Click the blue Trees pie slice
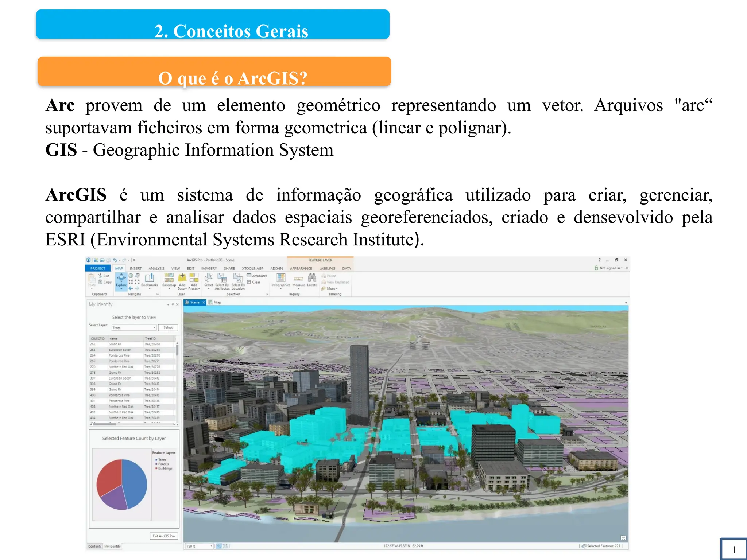Image resolution: width=747 pixels, height=560 pixels. coord(135,483)
